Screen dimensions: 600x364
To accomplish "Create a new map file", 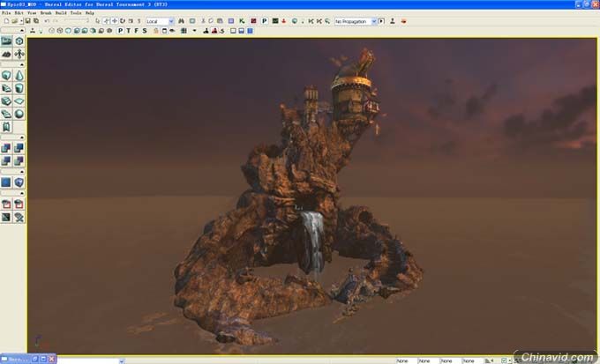I will 6,21.
